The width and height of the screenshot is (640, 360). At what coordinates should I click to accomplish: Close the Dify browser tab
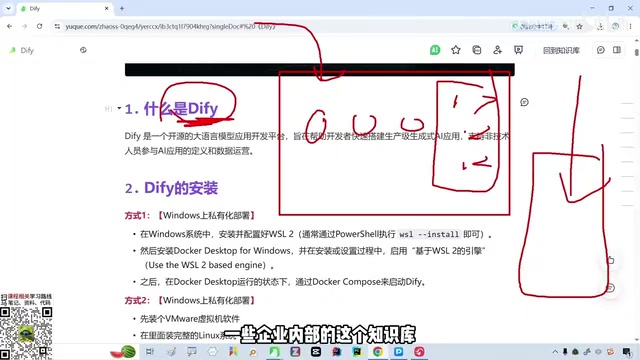pyautogui.click(x=107, y=8)
